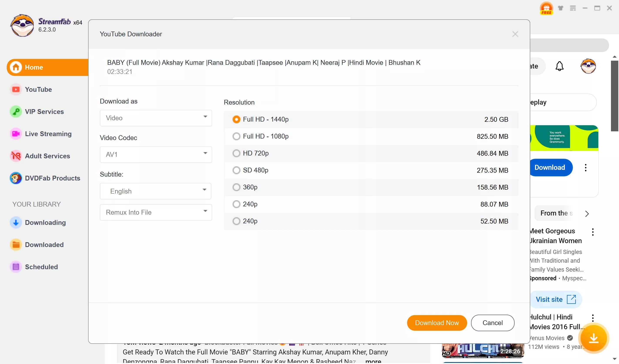
Task: Click the Scheduled list icon
Action: (16, 267)
